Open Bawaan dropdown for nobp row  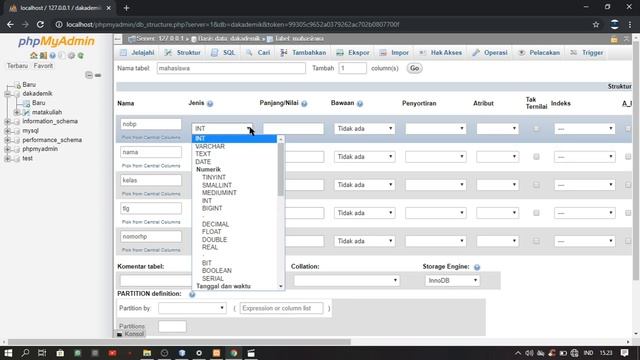[364, 129]
